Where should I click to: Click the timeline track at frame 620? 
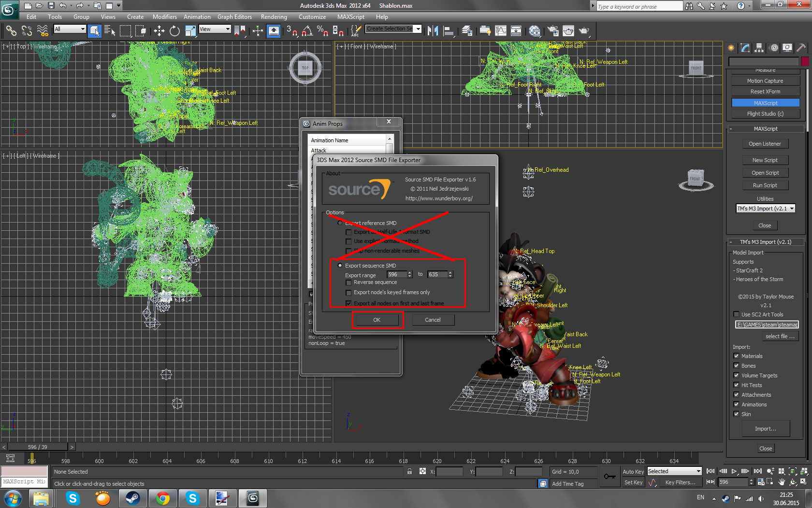[437, 458]
